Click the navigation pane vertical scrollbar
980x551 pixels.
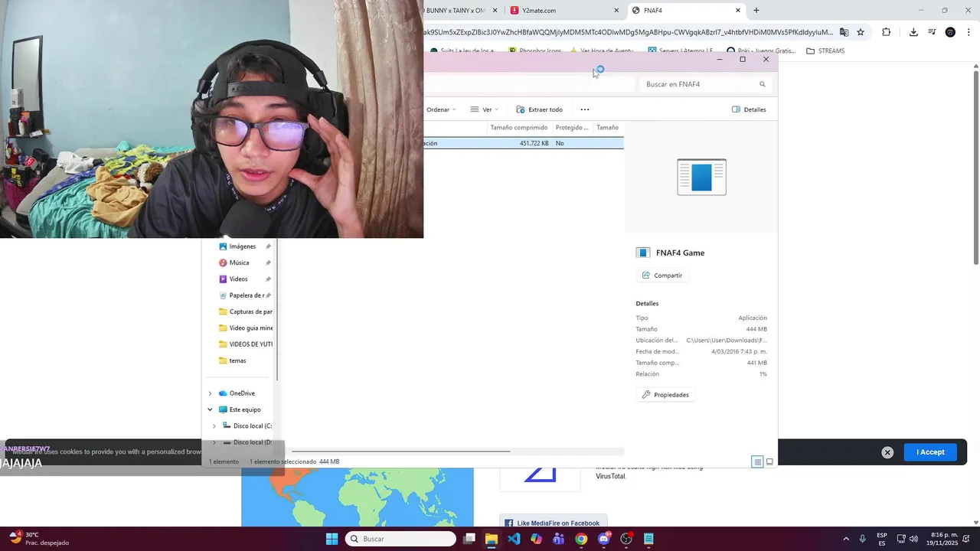[x=276, y=310]
